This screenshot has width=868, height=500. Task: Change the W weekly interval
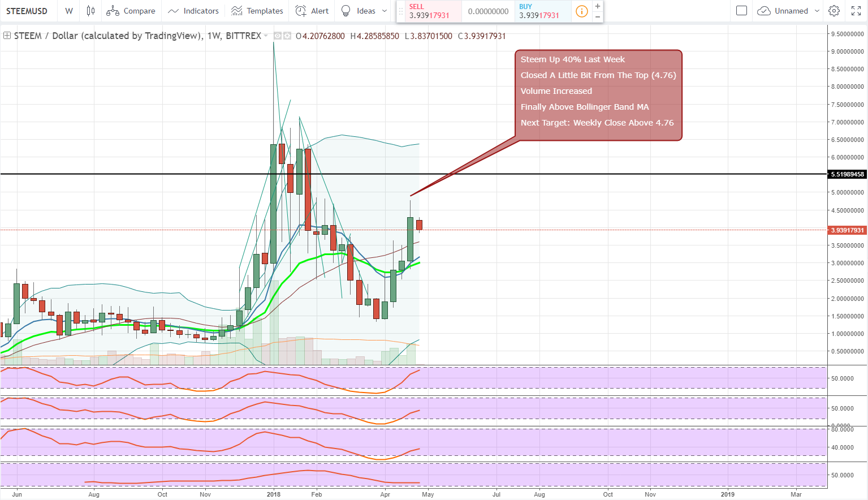(x=69, y=11)
